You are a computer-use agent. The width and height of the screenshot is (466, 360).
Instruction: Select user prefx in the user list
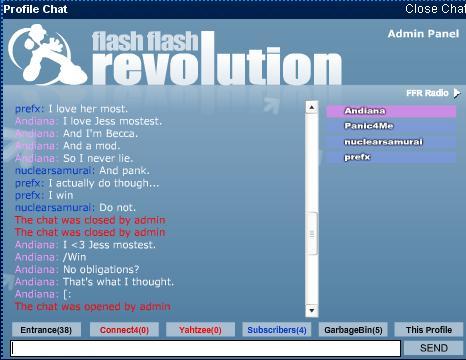click(x=391, y=157)
